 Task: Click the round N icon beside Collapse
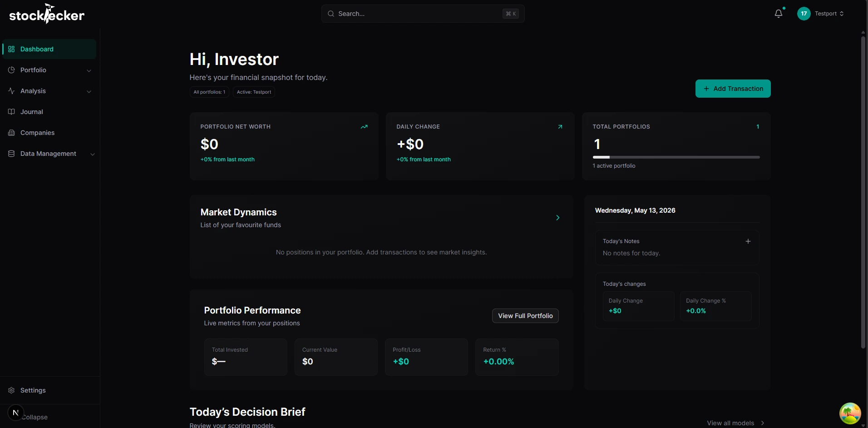(x=16, y=413)
